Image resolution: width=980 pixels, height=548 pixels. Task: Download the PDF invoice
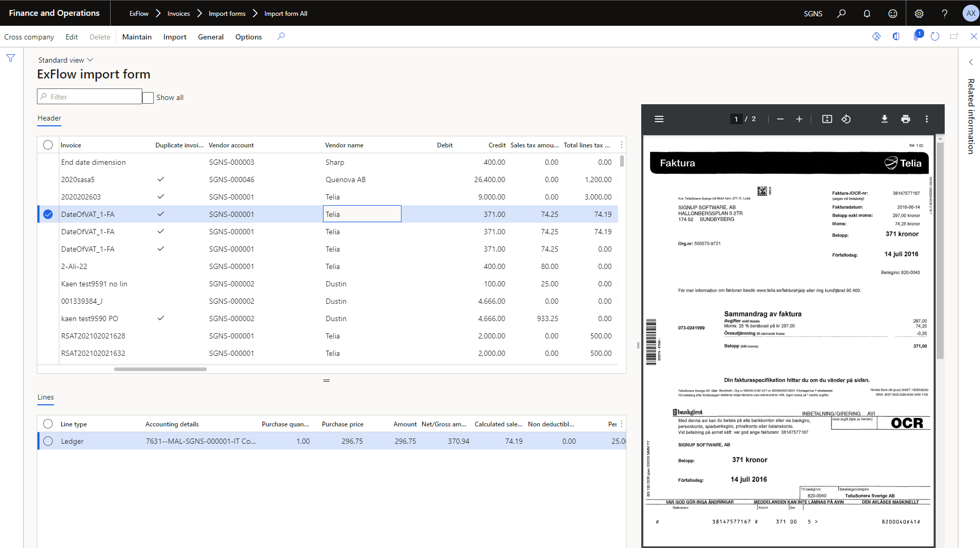click(x=885, y=119)
